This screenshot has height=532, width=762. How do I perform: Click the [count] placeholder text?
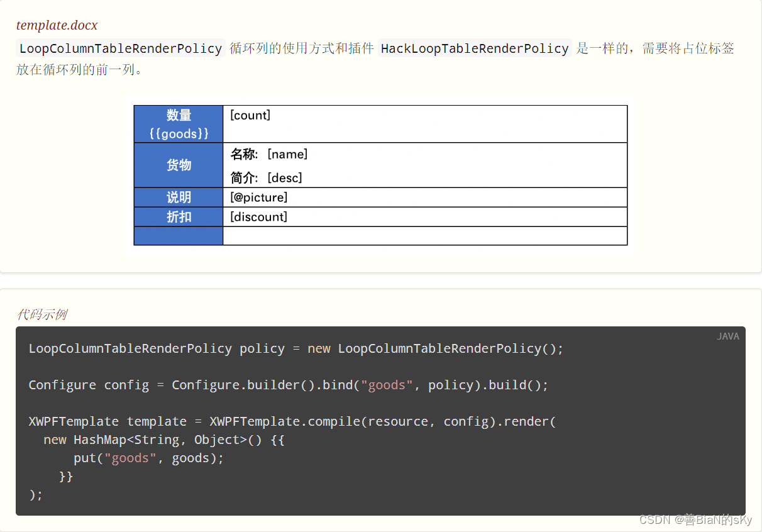point(250,115)
